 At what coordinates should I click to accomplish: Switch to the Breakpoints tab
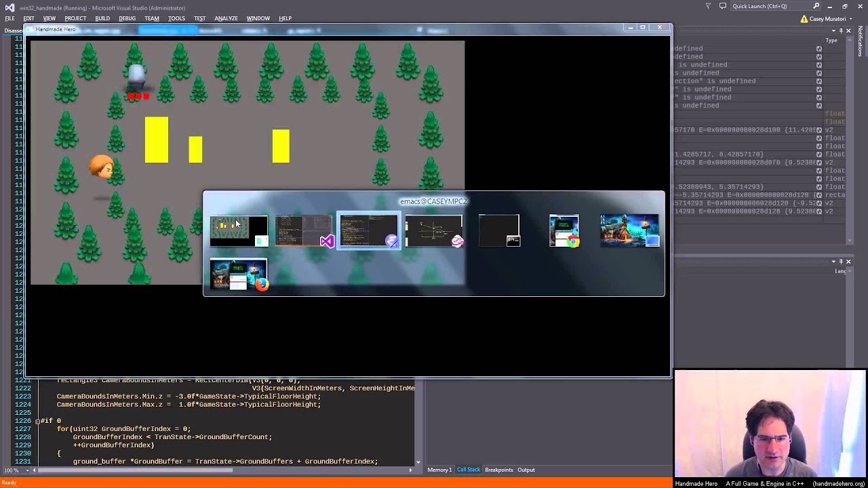click(x=499, y=470)
